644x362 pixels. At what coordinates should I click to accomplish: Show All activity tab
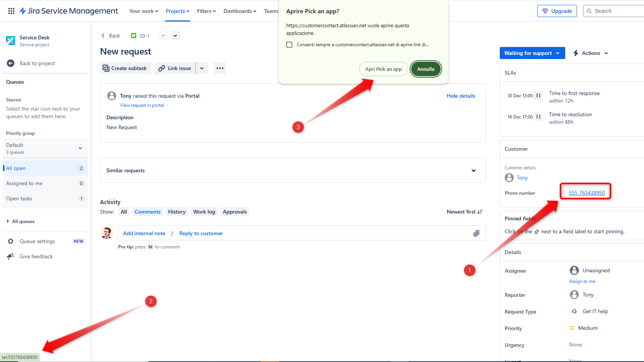coord(124,212)
